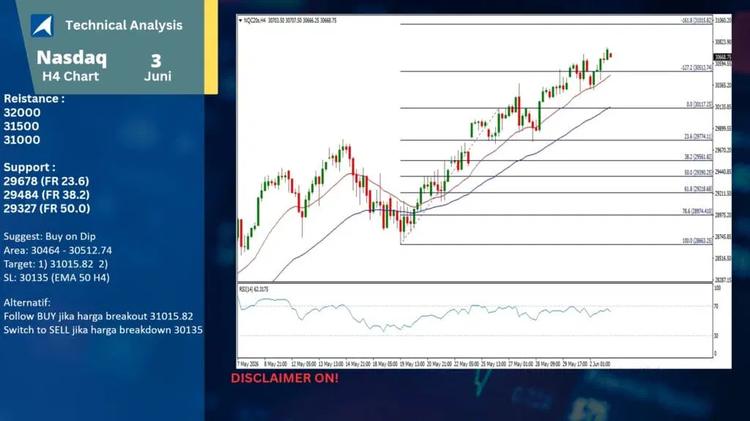The image size is (750, 421).
Task: Select support 29484 (FR 38.2)
Action: point(46,195)
